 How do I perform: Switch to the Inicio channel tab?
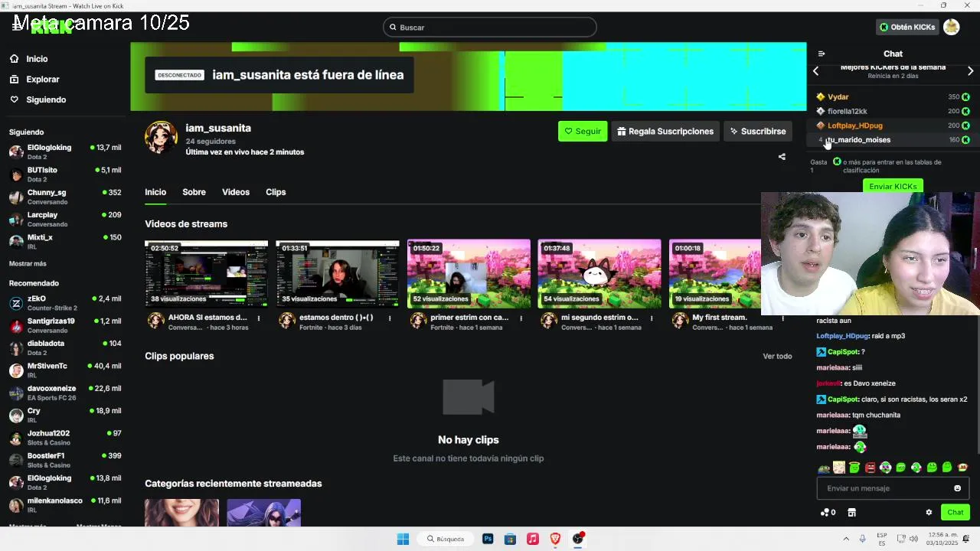coord(155,192)
